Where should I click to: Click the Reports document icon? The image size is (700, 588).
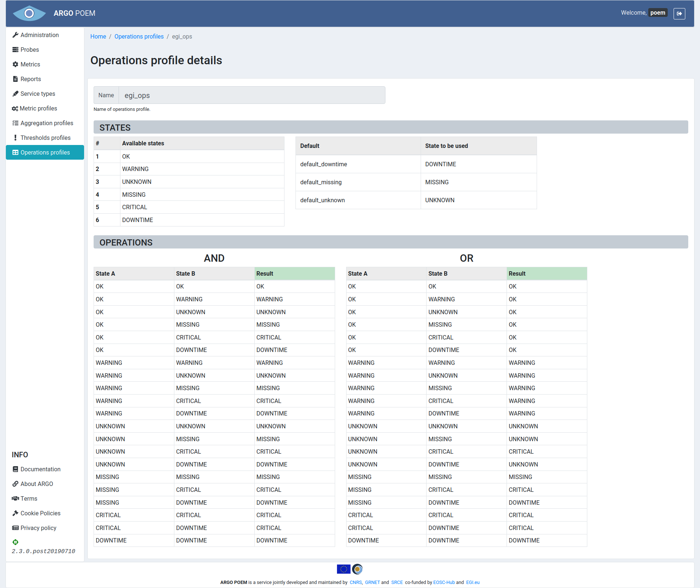pyautogui.click(x=15, y=79)
